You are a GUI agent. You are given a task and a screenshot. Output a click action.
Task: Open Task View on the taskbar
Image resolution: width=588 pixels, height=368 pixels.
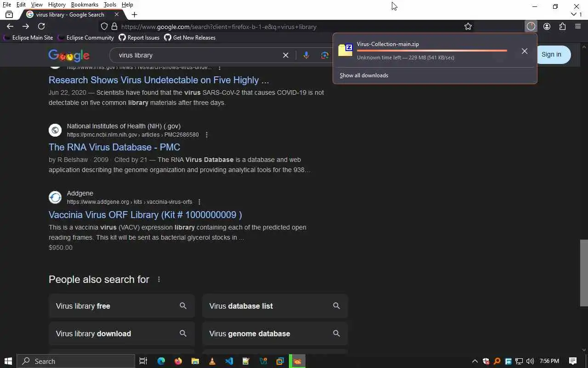click(x=143, y=361)
